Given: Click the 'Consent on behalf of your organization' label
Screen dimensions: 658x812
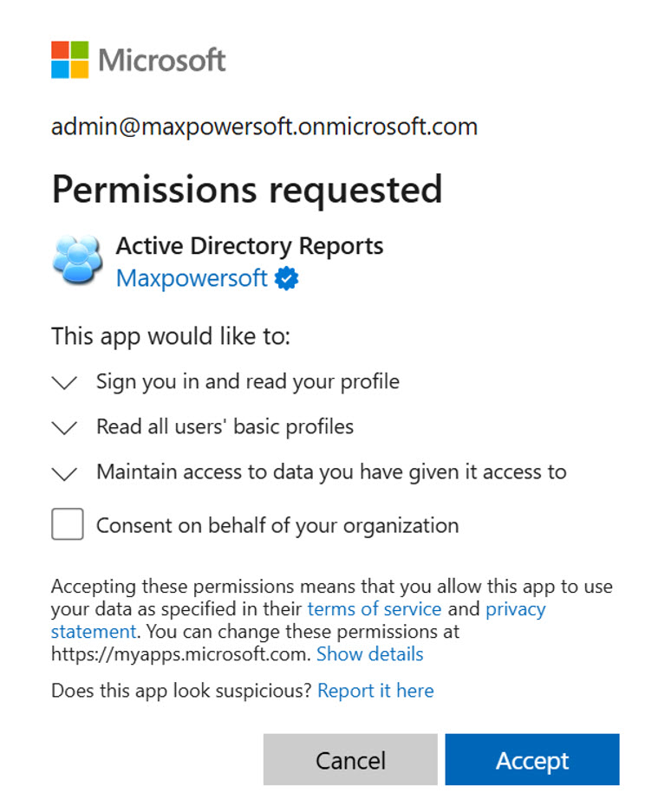Looking at the screenshot, I should (x=277, y=525).
